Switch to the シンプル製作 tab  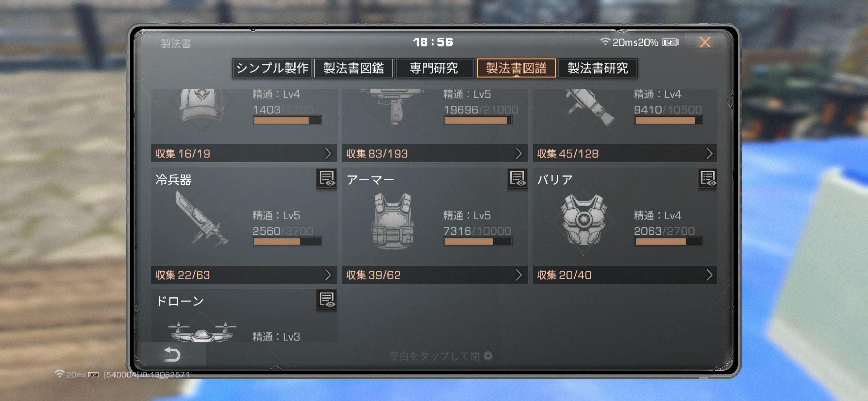click(272, 68)
